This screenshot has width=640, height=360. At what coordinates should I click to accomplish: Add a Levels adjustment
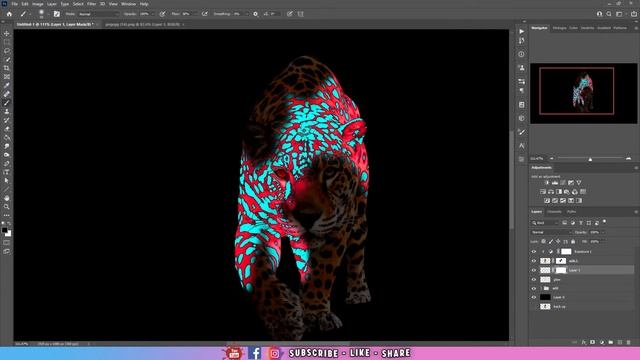(555, 183)
